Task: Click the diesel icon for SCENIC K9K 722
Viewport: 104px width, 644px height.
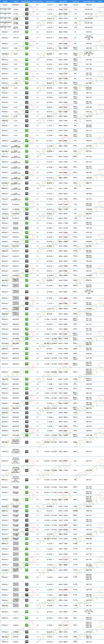Action: (27, 632)
